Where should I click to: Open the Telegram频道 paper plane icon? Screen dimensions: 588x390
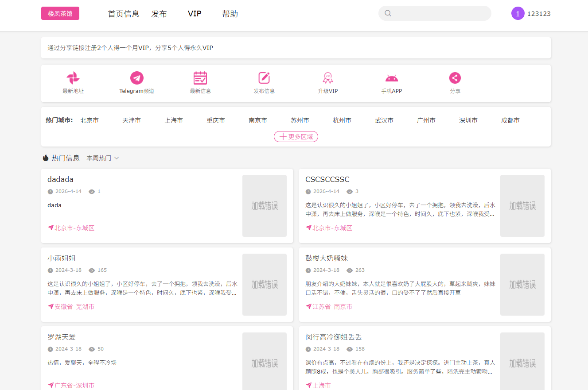(137, 78)
